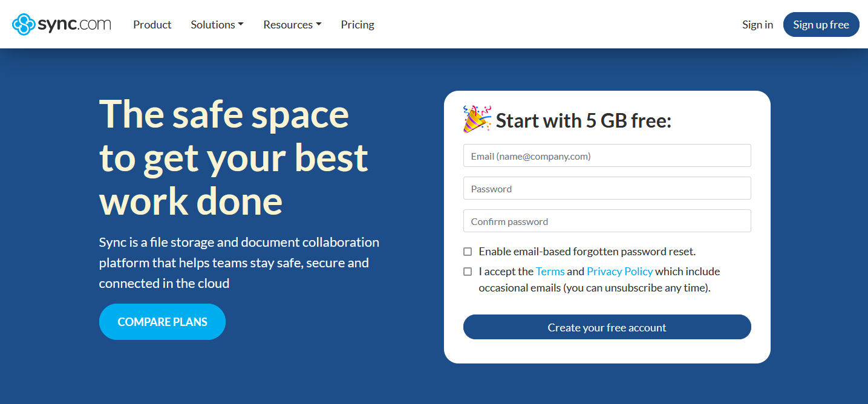The width and height of the screenshot is (868, 404).
Task: Click the party popper emoji icon
Action: coord(477,119)
